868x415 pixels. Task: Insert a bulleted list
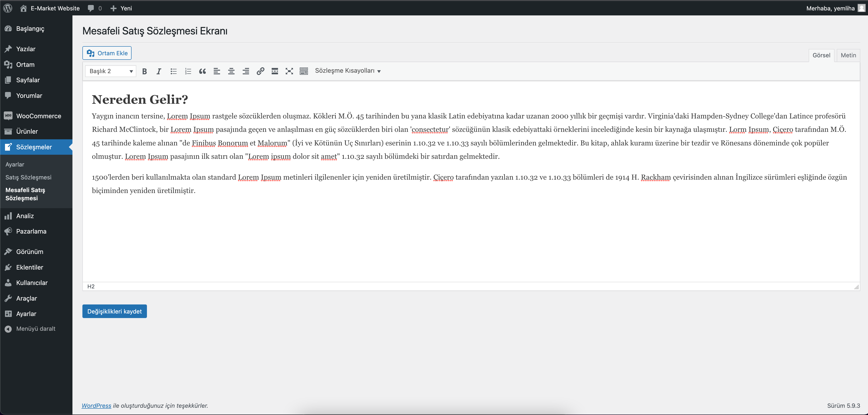coord(174,71)
